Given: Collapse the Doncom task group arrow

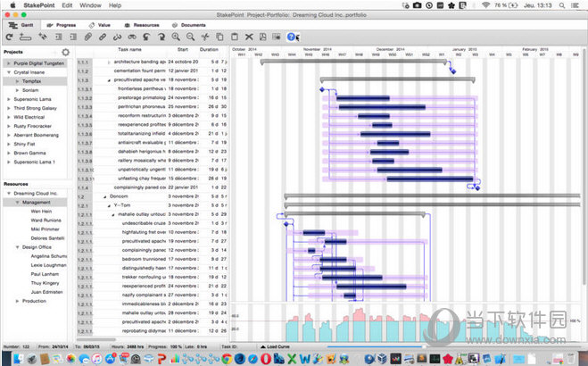Looking at the screenshot, I should tap(105, 196).
